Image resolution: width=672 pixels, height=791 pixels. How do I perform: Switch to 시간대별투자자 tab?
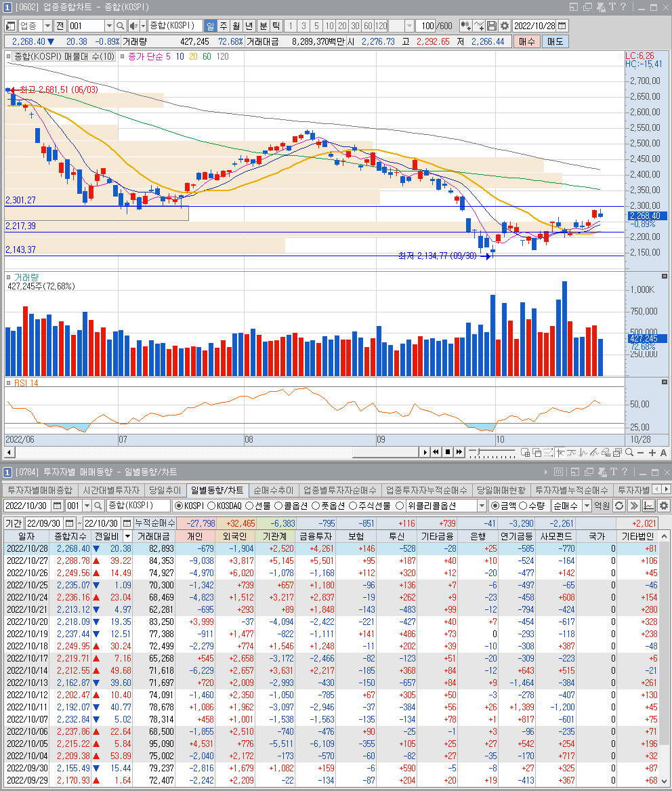click(111, 490)
